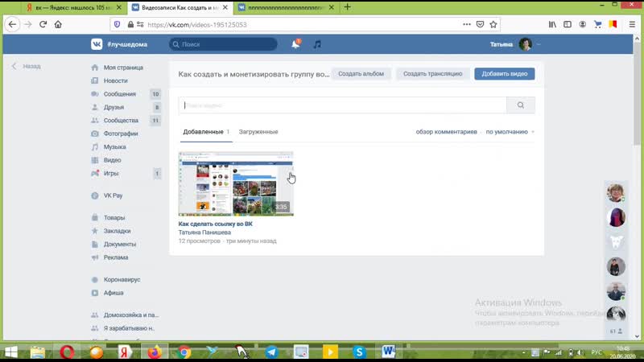The width and height of the screenshot is (644, 362).
Task: Open the Firefox library icon
Action: tap(552, 25)
